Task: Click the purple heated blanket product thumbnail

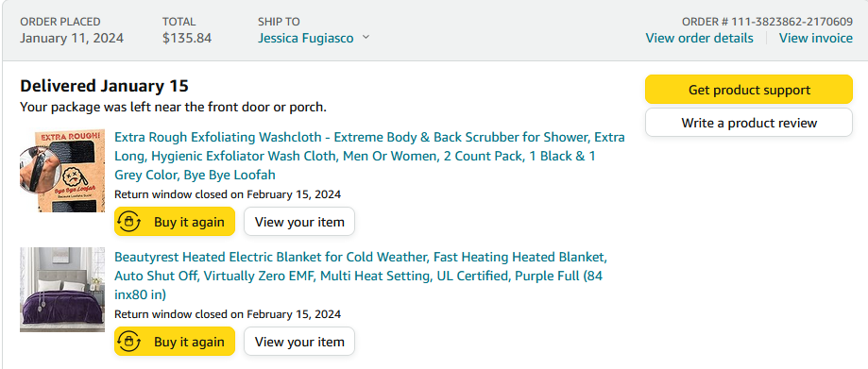Action: pyautogui.click(x=62, y=290)
